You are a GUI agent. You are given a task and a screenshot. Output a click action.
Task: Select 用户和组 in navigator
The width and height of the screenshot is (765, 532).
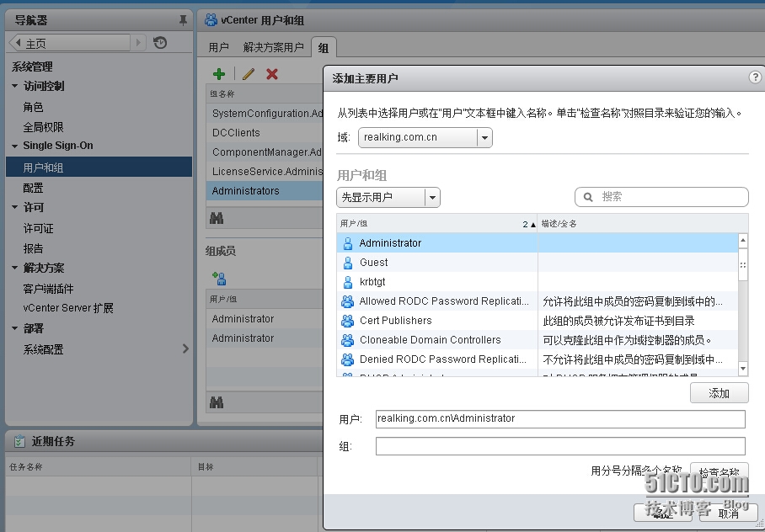coord(99,168)
